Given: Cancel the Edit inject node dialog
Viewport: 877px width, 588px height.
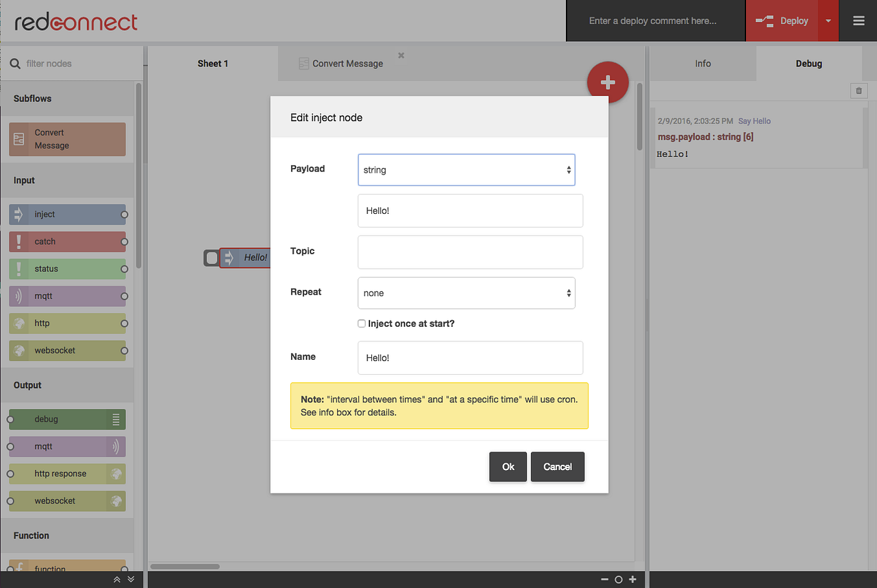Looking at the screenshot, I should click(x=557, y=467).
